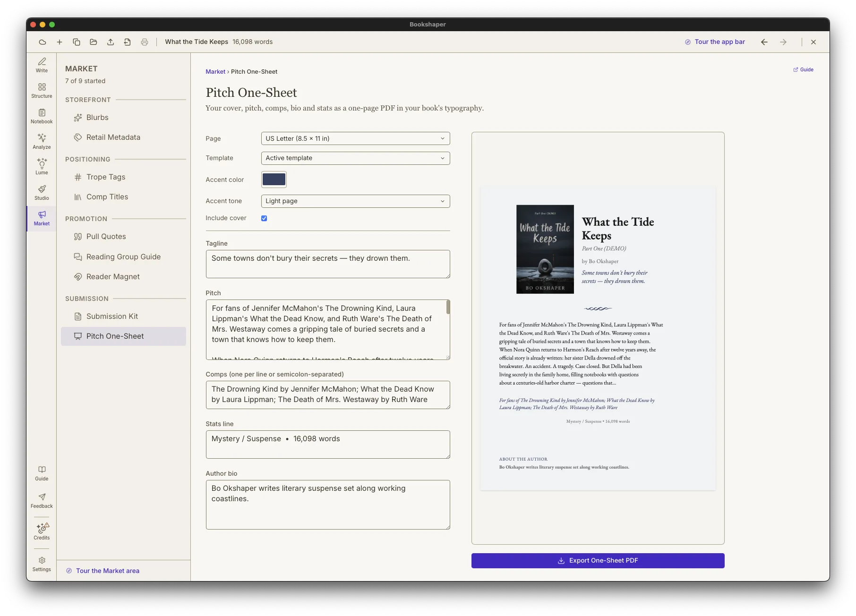Click the plus icon to create a new book
The height and width of the screenshot is (616, 856).
click(x=60, y=42)
